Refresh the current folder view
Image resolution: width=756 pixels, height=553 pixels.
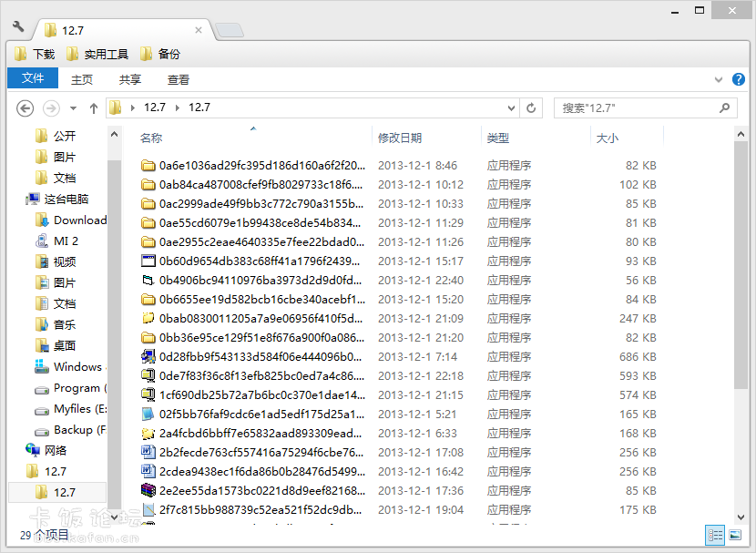(x=532, y=108)
